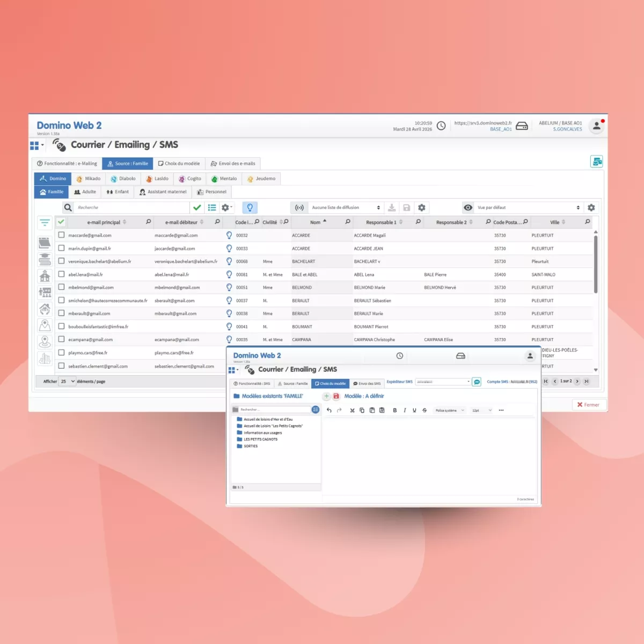Viewport: 644px width, 644px height.
Task: Click the green checkmark beside the search field
Action: [197, 208]
